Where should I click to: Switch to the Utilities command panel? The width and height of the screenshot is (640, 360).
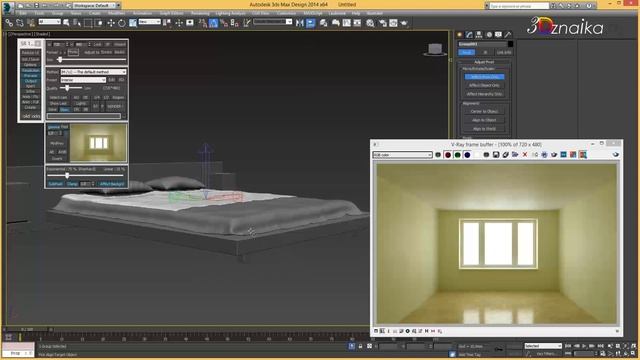click(508, 35)
